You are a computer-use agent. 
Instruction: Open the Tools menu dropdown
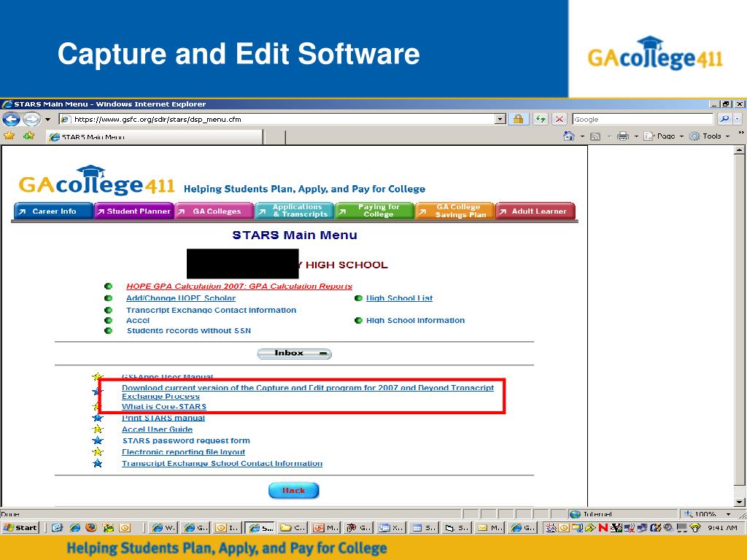pyautogui.click(x=710, y=136)
